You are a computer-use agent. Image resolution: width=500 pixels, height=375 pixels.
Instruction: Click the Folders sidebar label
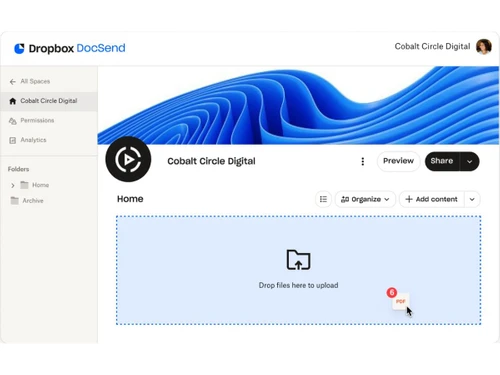coord(18,169)
